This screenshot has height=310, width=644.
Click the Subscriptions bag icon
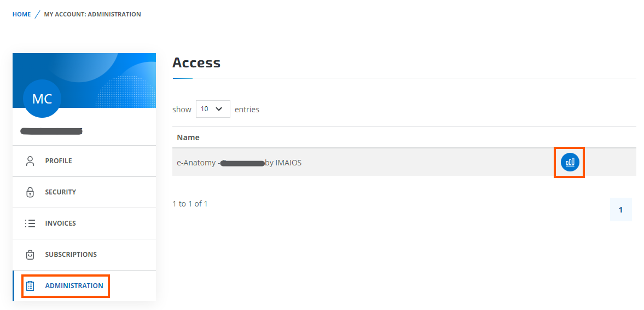pyautogui.click(x=30, y=255)
